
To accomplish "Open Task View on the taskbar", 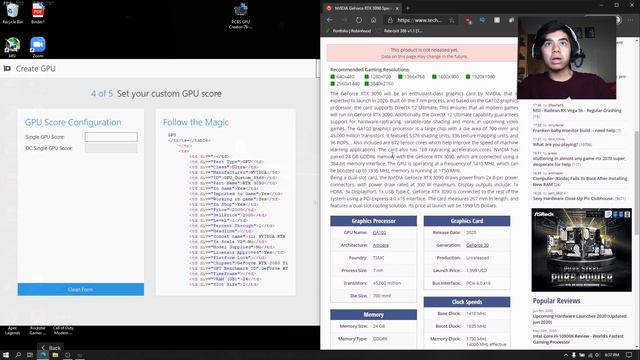I will click(x=30, y=355).
